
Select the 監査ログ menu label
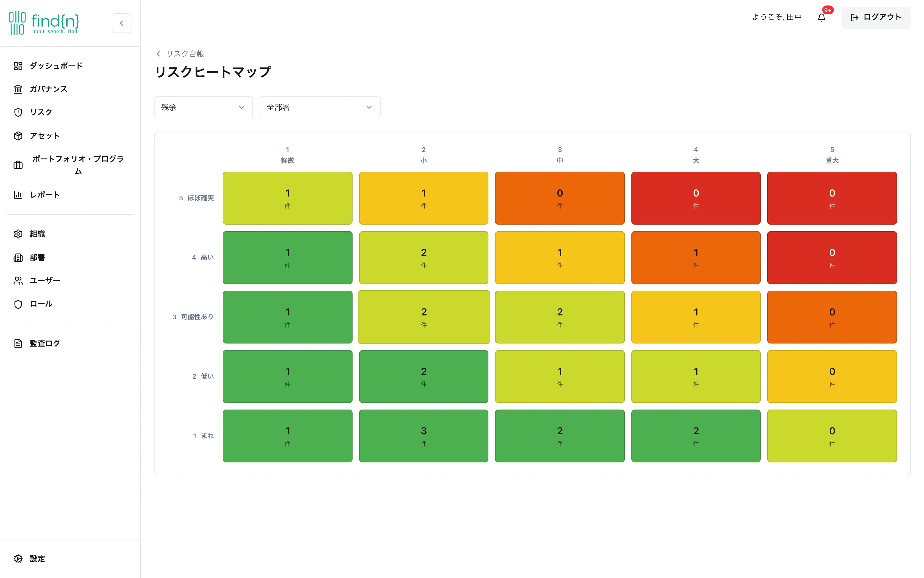click(x=45, y=343)
